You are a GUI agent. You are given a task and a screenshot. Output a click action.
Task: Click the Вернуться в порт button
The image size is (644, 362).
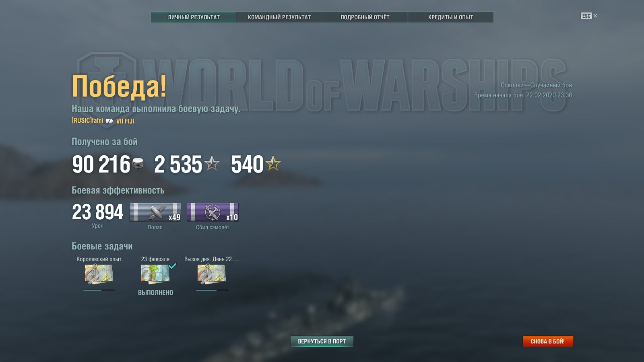(x=322, y=341)
